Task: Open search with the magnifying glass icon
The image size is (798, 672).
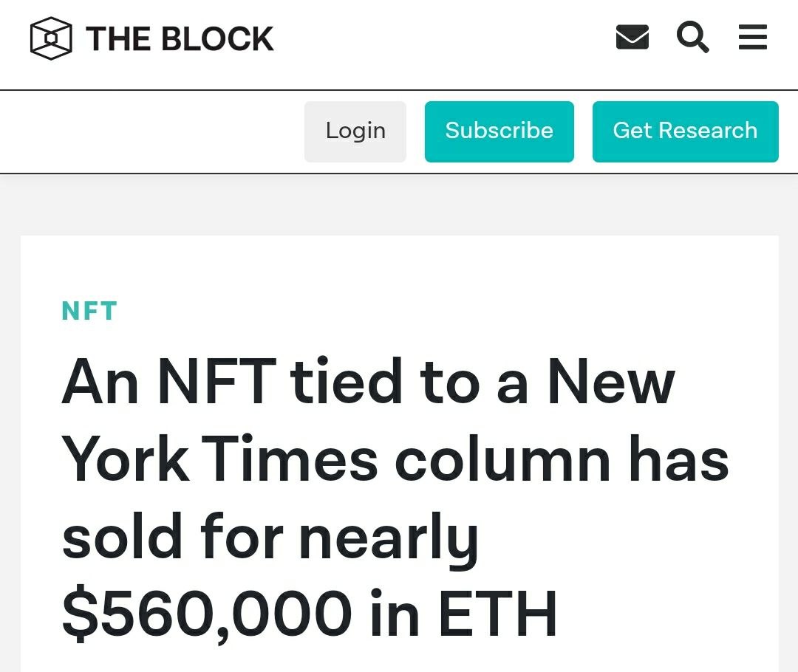Action: (x=692, y=37)
